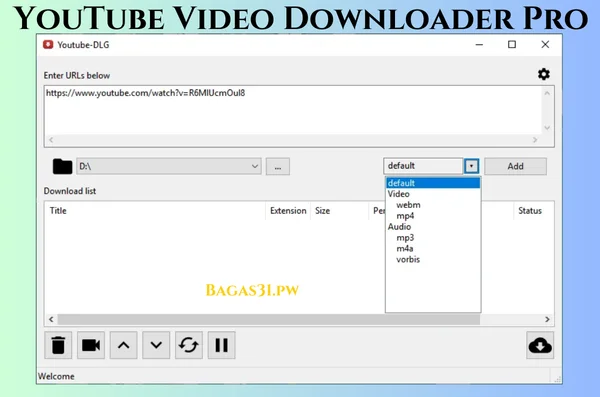Choose webm format option
Image resolution: width=600 pixels, height=397 pixels.
(433, 205)
